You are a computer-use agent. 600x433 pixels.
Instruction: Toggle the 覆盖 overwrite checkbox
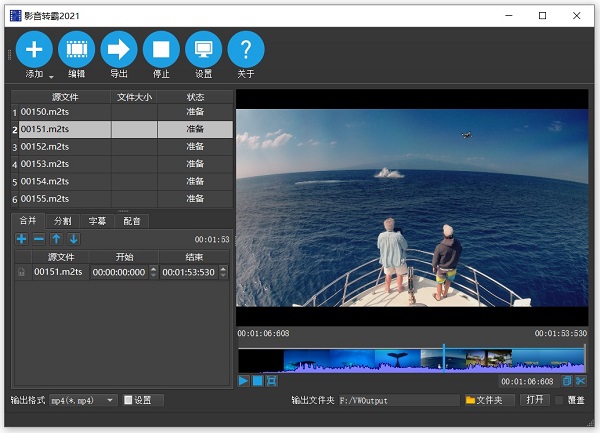[x=560, y=401]
